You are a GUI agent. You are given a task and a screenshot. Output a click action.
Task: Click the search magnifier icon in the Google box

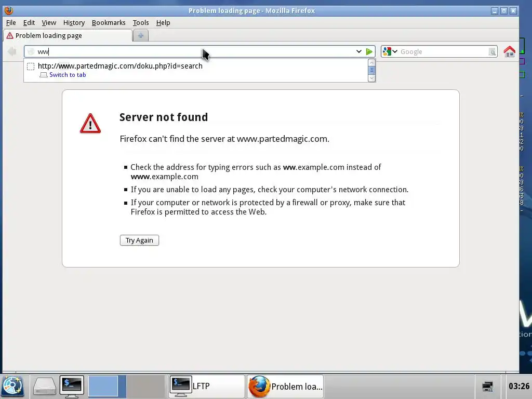[x=492, y=51]
